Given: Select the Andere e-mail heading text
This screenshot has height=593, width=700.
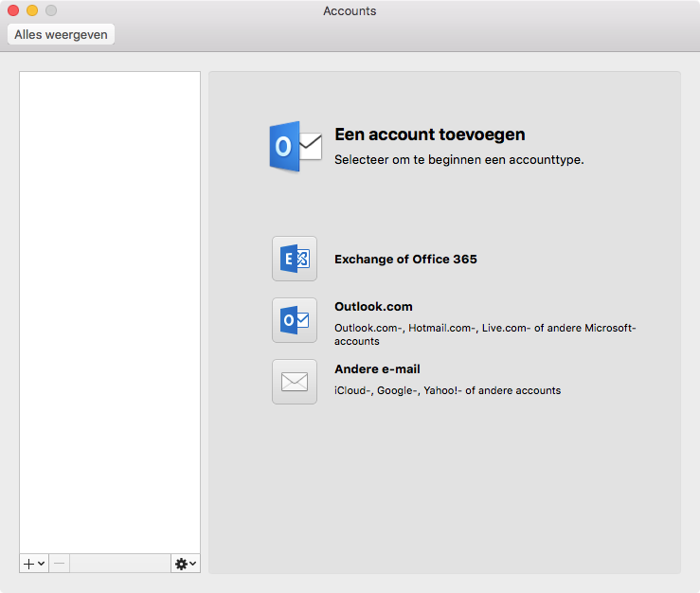Looking at the screenshot, I should 377,369.
